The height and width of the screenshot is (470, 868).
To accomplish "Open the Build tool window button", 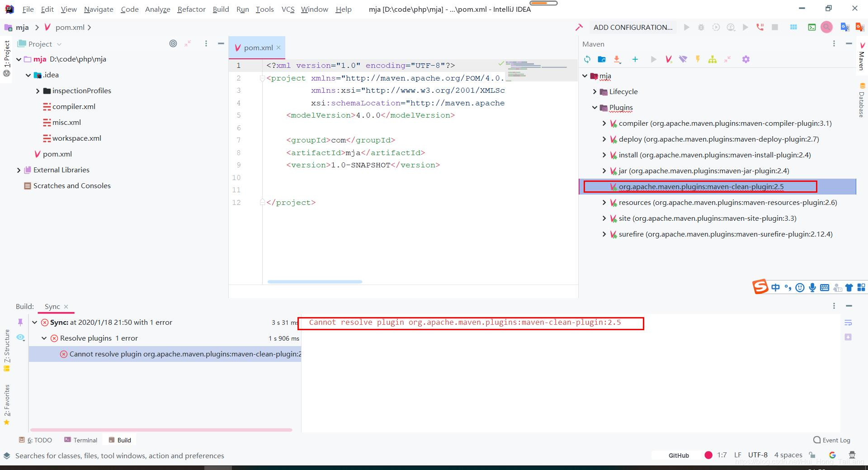I will coord(120,440).
